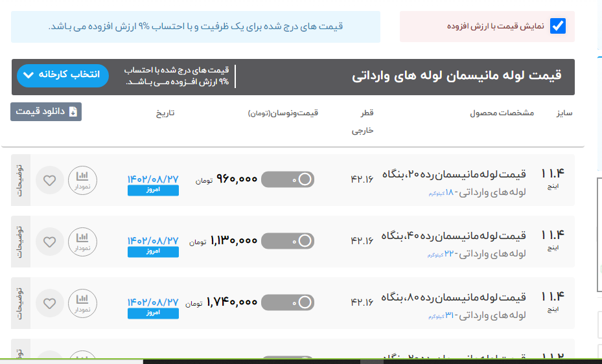This screenshot has height=364, width=602.
Task: Expand توضیحات tab of schedule 20 row
Action: [x=20, y=180]
